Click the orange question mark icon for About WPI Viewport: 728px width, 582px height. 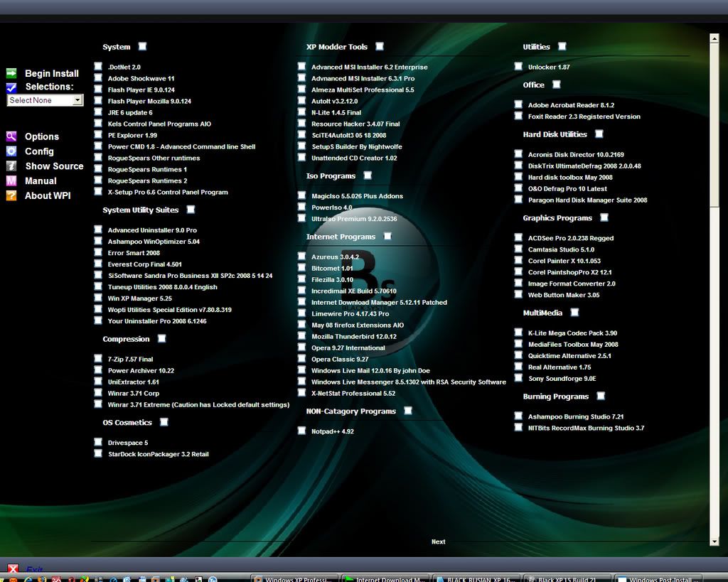(x=11, y=195)
